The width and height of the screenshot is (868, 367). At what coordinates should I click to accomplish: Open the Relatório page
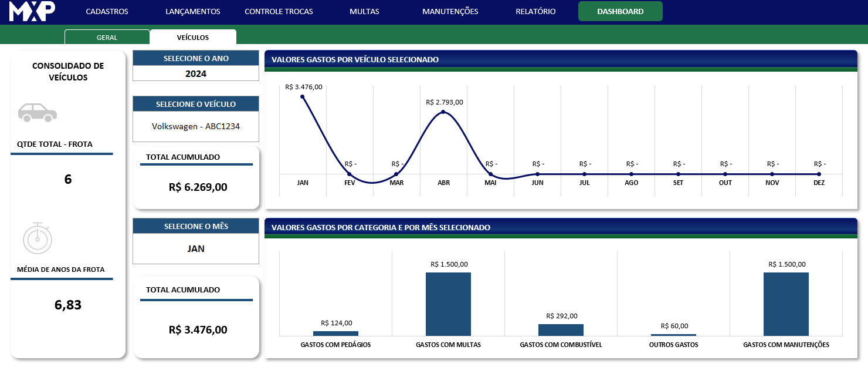[535, 11]
